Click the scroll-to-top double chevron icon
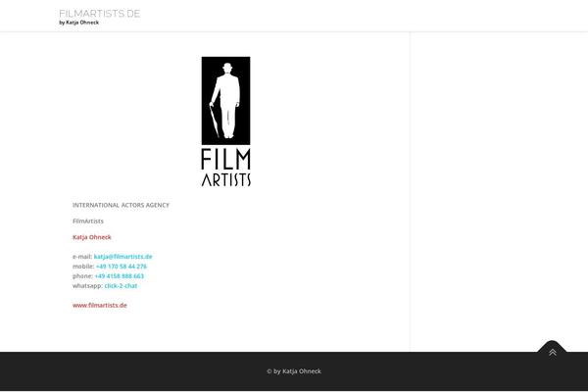Viewport: 588px width, 392px height. click(552, 352)
